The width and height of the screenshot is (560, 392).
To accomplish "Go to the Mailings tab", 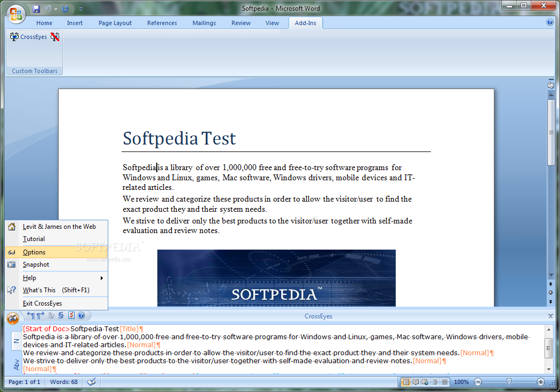I will click(x=204, y=23).
